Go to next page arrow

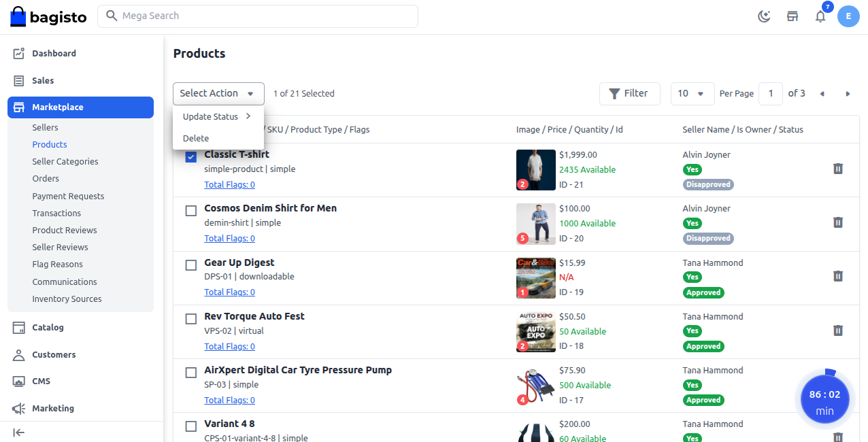pyautogui.click(x=848, y=94)
